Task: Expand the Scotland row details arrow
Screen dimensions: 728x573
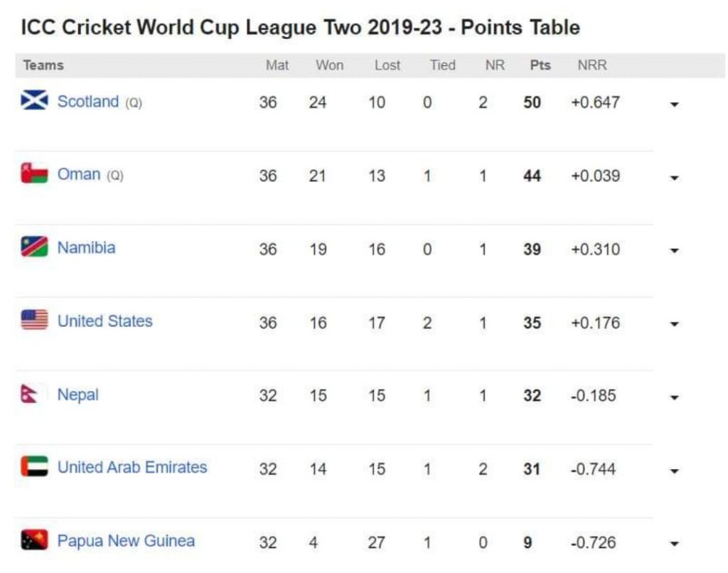Action: coord(674,105)
